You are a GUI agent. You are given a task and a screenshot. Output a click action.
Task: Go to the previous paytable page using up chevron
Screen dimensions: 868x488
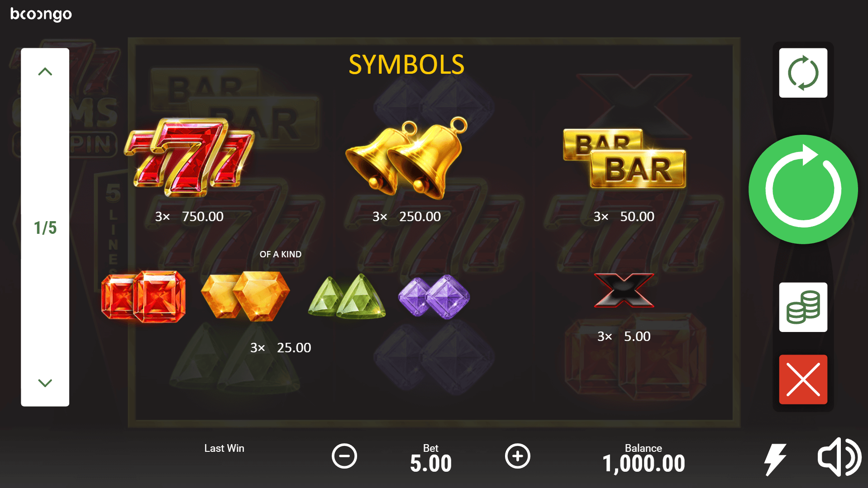pos(45,71)
